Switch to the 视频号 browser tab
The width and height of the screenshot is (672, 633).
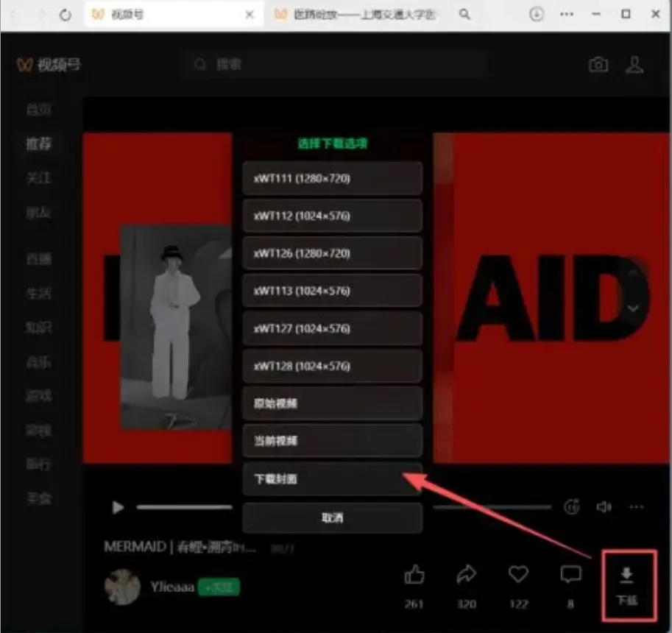coord(174,15)
